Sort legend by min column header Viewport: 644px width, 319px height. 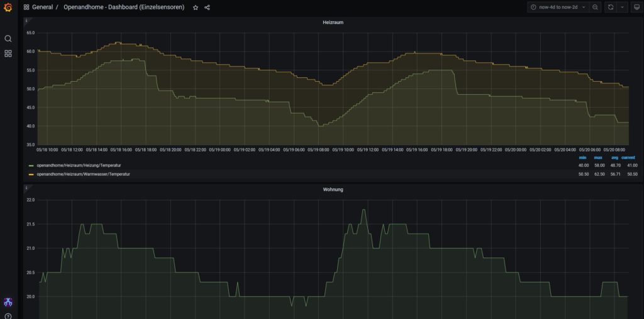click(582, 158)
